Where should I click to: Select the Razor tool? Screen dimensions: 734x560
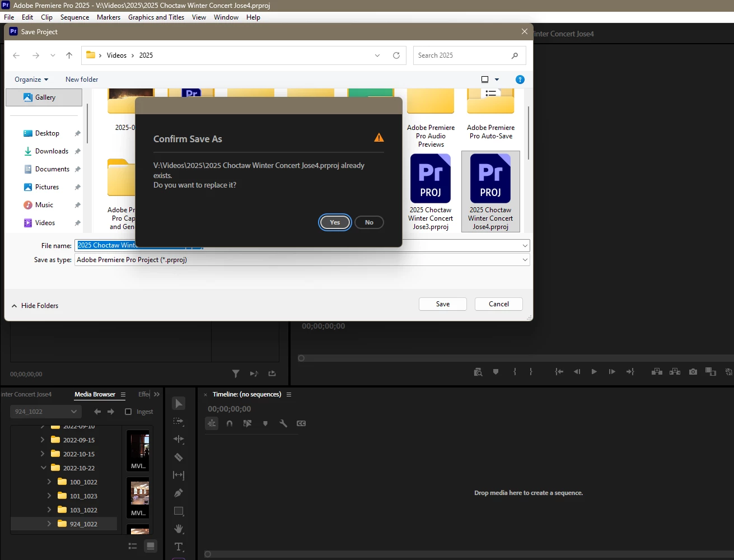pos(179,457)
